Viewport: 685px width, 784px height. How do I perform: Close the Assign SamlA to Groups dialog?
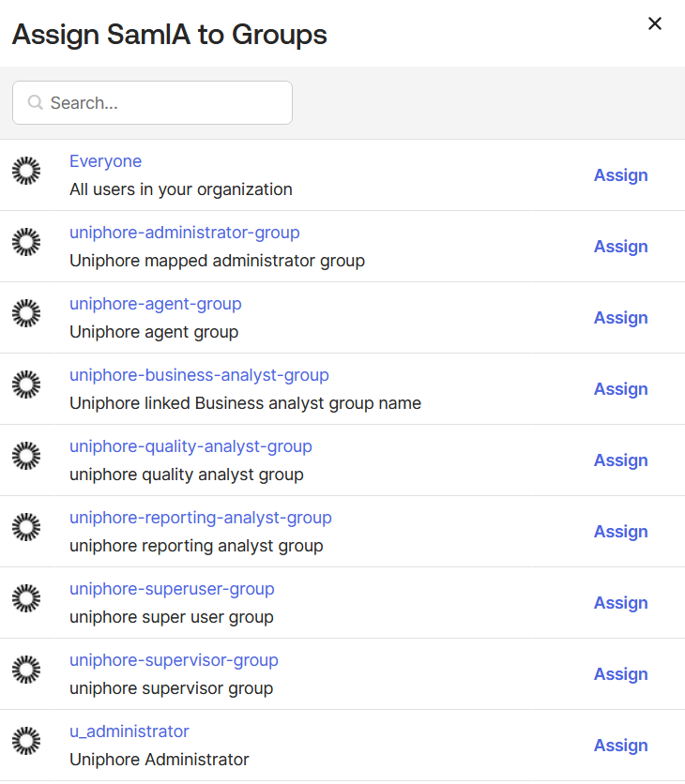click(654, 23)
